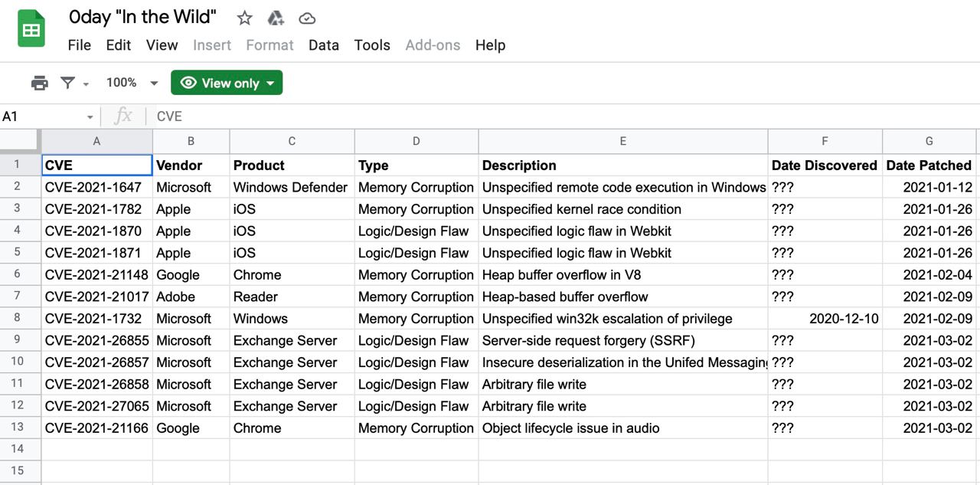Viewport: 980px width, 485px height.
Task: Open the Help menu
Action: (x=490, y=45)
